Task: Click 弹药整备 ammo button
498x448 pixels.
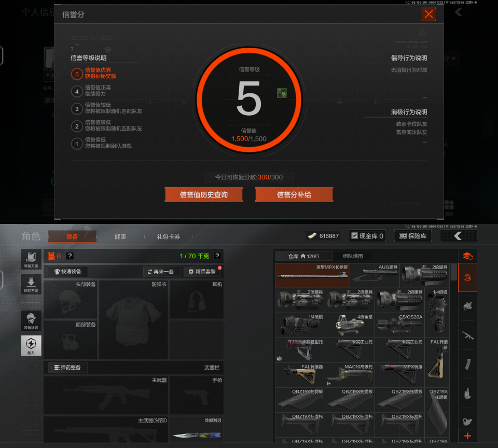Action: [x=67, y=367]
